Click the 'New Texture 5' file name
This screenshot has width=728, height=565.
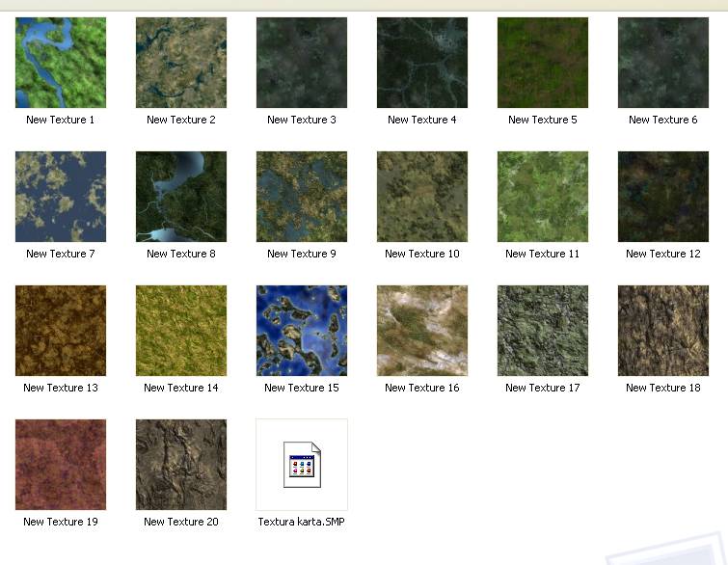click(543, 120)
